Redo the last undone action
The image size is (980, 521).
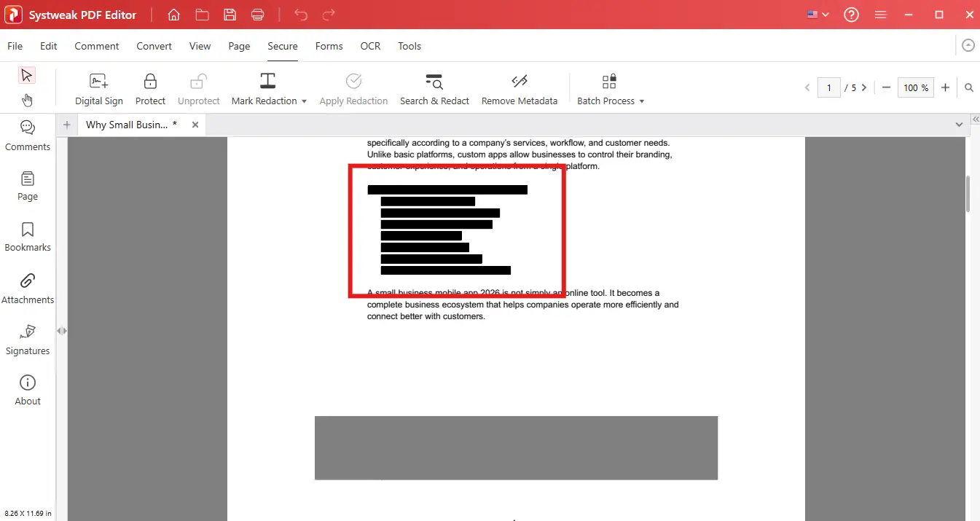pyautogui.click(x=329, y=15)
